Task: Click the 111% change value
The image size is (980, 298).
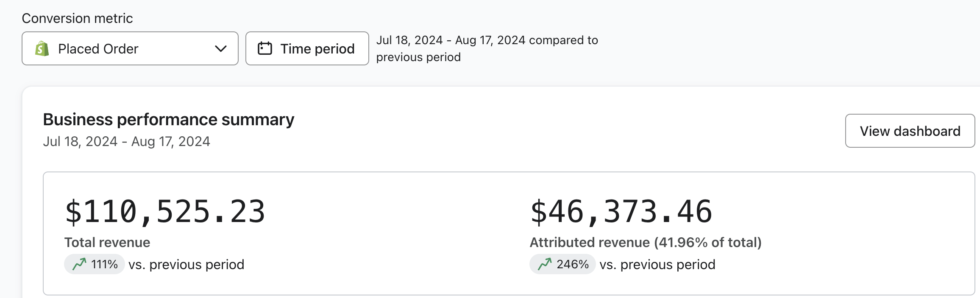Action: click(x=104, y=264)
